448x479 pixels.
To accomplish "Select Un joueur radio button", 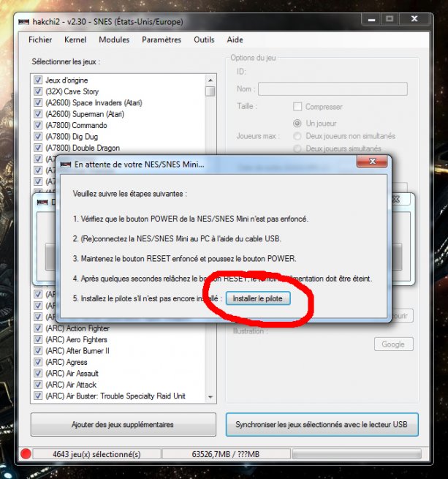I will pyautogui.click(x=297, y=124).
